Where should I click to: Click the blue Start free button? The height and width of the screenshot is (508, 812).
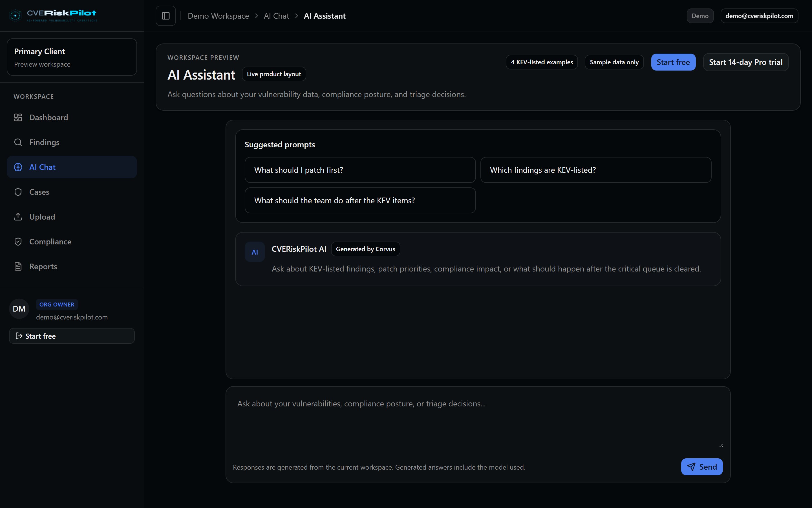click(x=673, y=62)
